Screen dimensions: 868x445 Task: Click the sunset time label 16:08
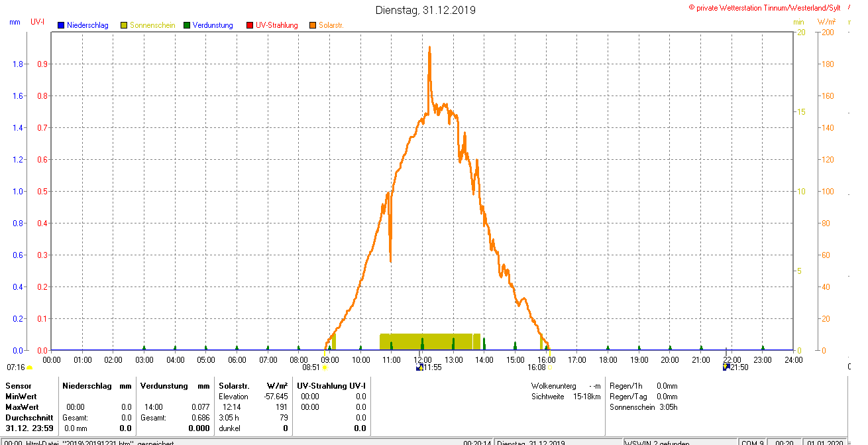(537, 367)
